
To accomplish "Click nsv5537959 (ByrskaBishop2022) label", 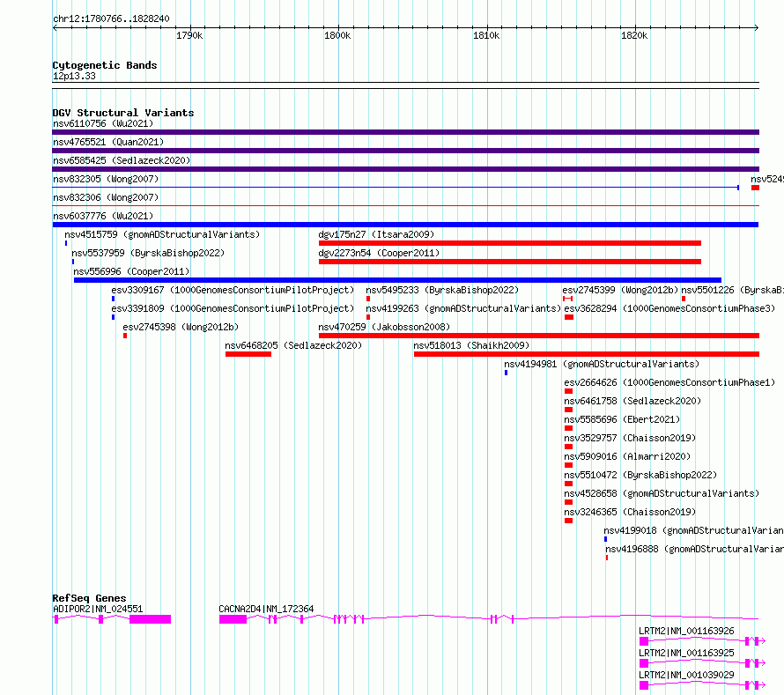I will tap(148, 253).
